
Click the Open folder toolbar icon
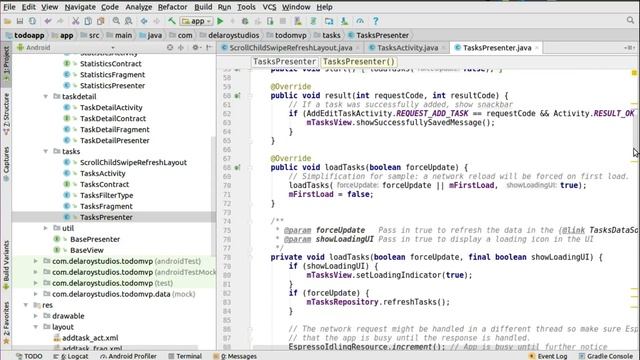[x=7, y=21]
